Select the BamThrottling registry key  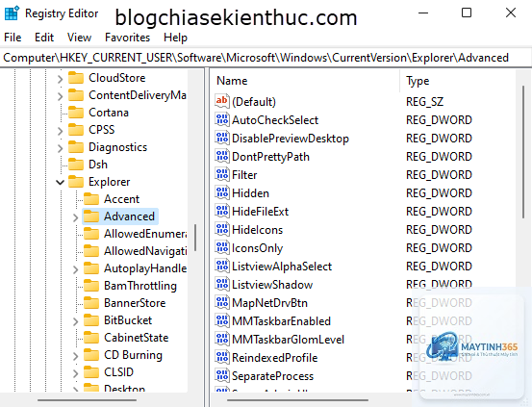coord(140,286)
